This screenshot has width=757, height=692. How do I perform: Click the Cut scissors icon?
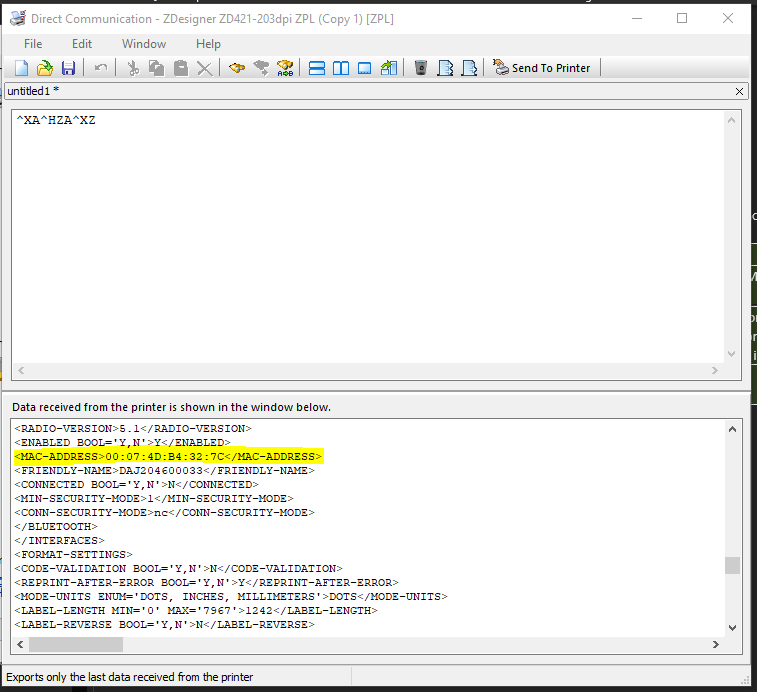point(133,68)
